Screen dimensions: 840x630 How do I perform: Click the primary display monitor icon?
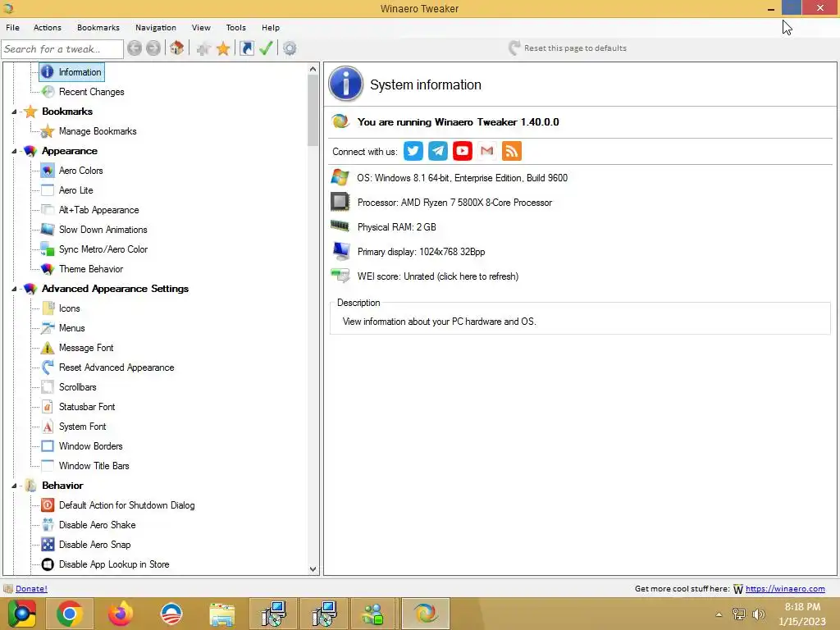click(x=340, y=251)
